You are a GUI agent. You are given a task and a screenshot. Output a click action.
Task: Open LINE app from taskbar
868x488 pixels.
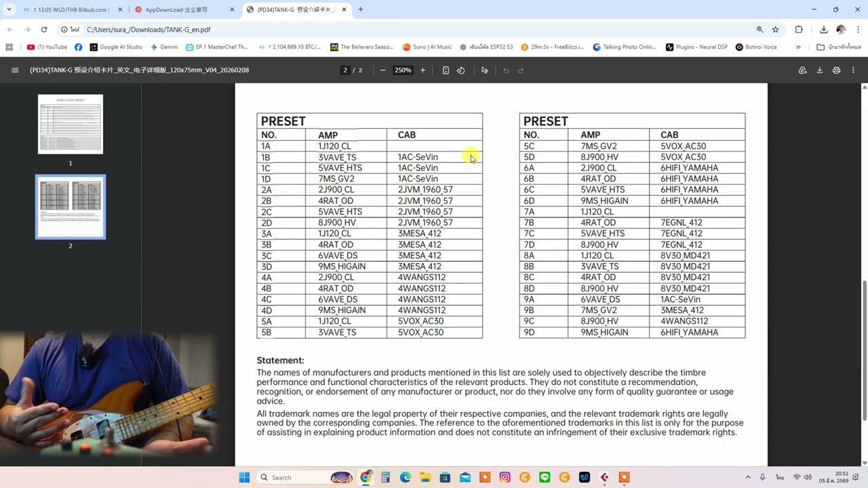[545, 478]
